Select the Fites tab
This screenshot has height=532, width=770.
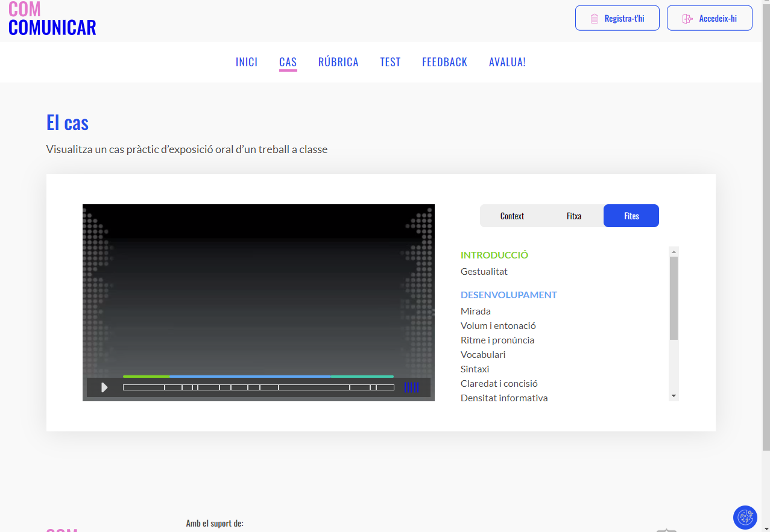[631, 216]
